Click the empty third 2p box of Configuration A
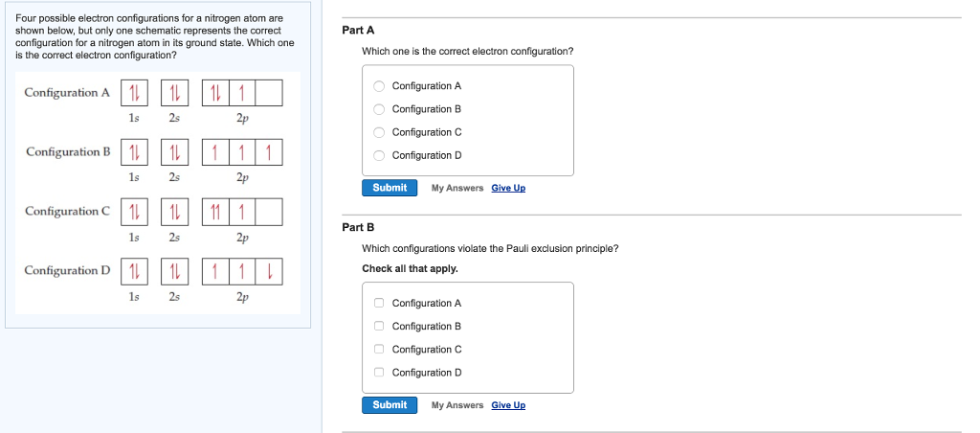 pyautogui.click(x=270, y=93)
